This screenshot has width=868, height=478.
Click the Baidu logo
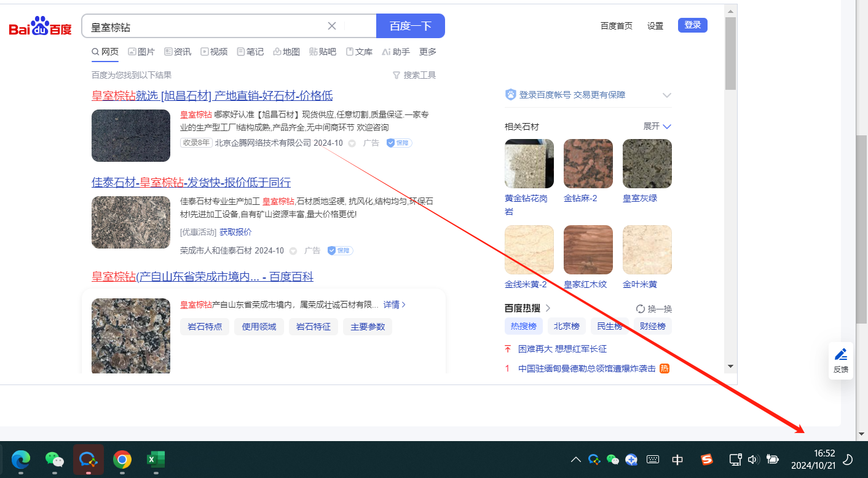tap(41, 26)
